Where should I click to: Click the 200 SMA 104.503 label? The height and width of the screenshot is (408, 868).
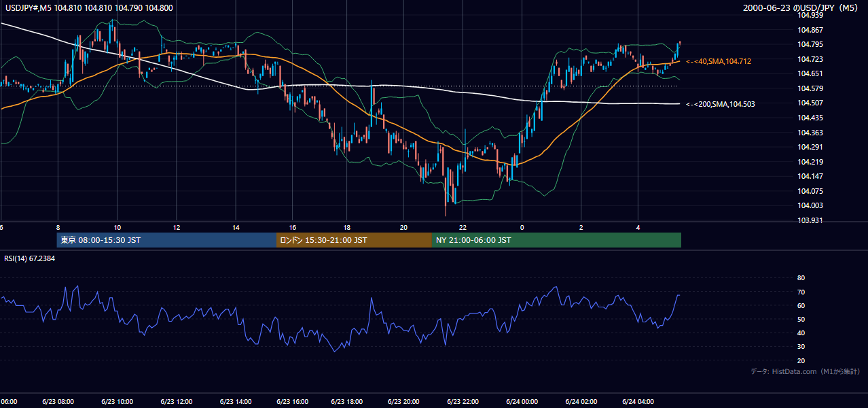[721, 104]
